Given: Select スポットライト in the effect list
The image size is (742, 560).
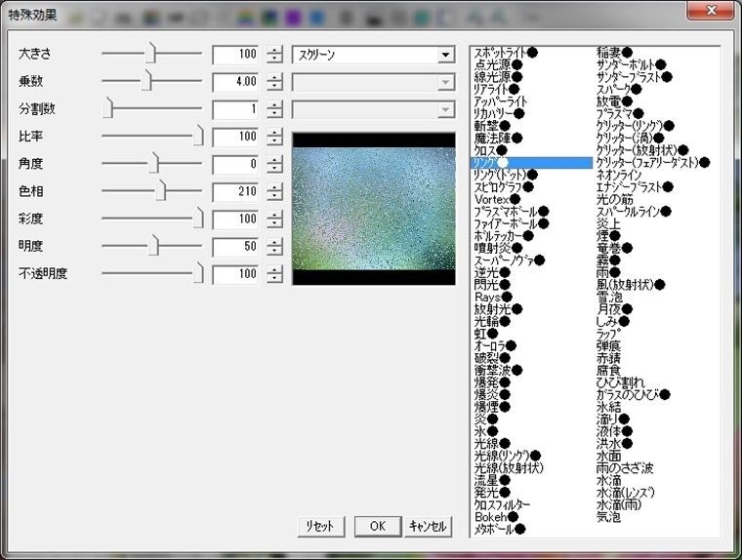Looking at the screenshot, I should coord(506,53).
